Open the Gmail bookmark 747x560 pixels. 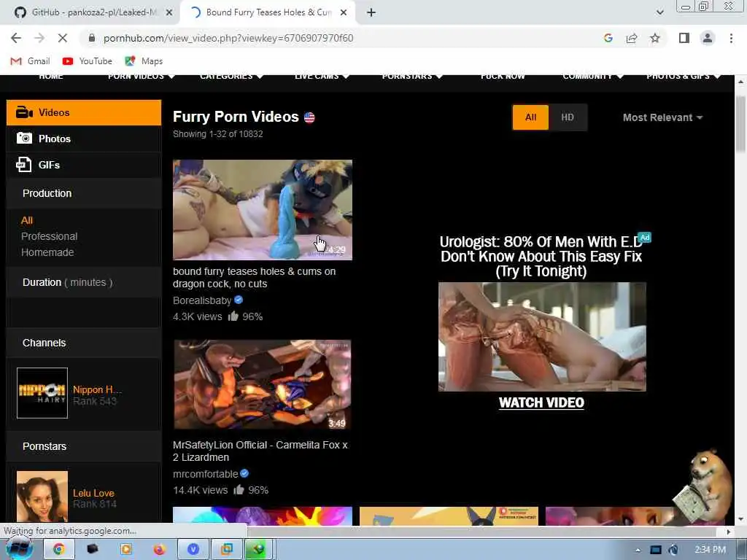coord(30,61)
